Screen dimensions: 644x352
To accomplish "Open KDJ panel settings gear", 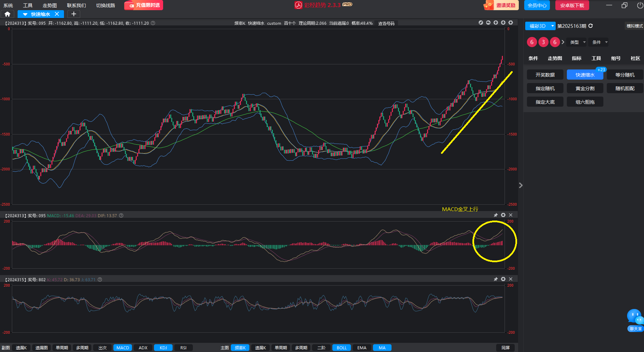I will 503,279.
